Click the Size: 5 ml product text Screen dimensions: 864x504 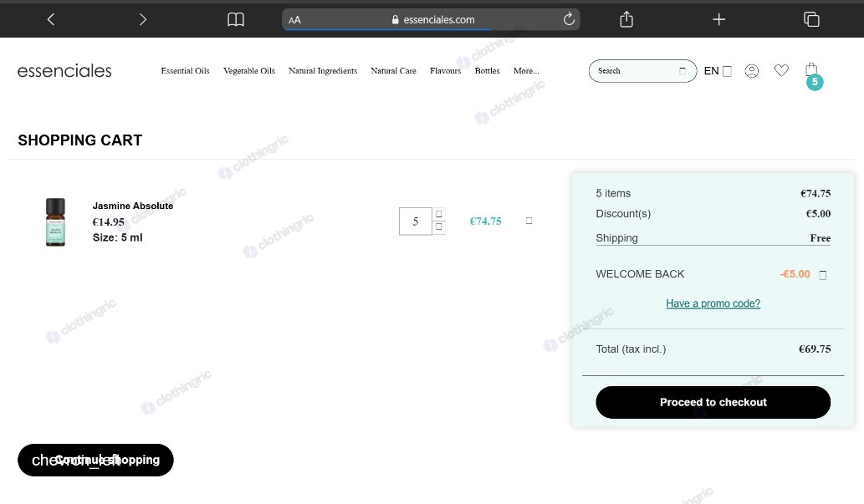pyautogui.click(x=117, y=237)
